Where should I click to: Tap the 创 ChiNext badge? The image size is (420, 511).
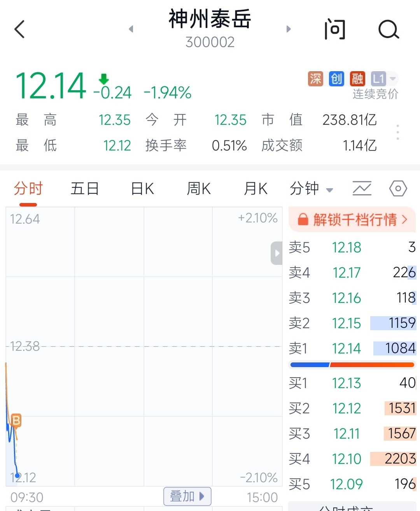pos(336,79)
